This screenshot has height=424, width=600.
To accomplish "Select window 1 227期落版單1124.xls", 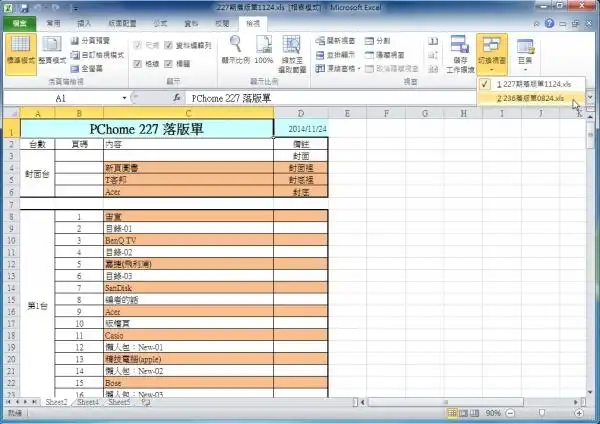I will pos(531,84).
